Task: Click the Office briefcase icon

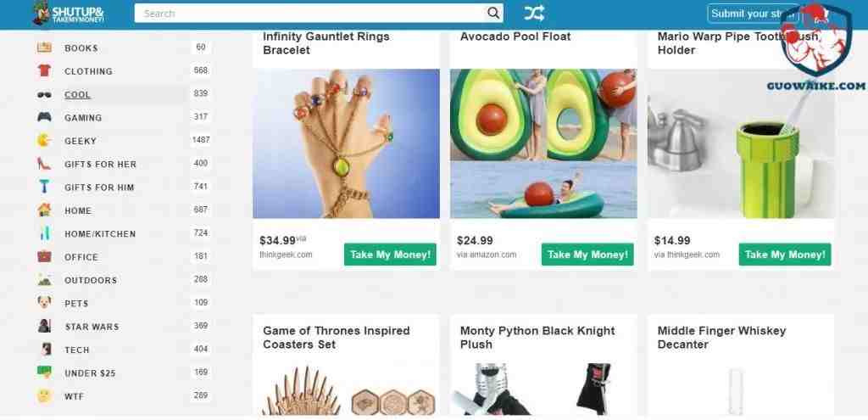Action: (x=44, y=256)
